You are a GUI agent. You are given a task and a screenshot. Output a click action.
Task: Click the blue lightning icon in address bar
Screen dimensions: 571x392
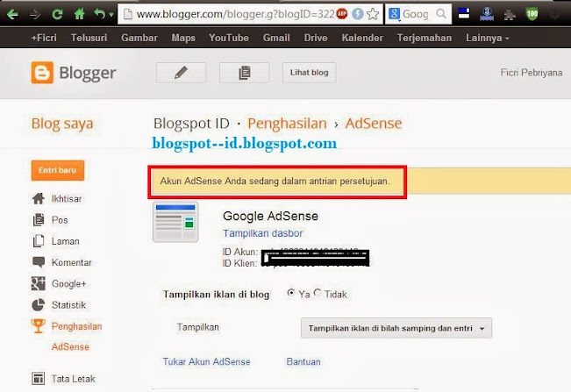pyautogui.click(x=358, y=14)
